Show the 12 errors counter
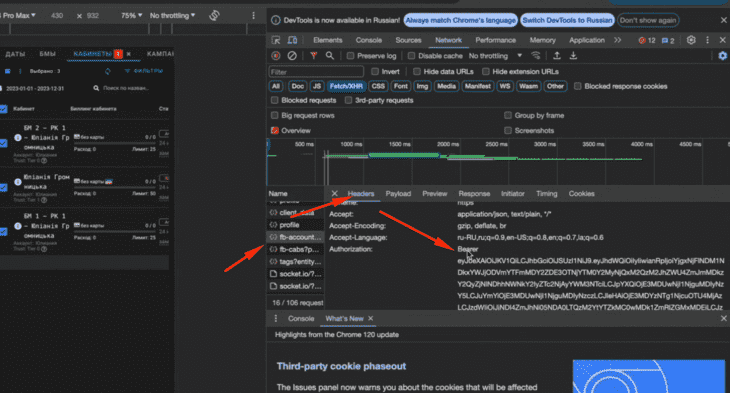 647,41
